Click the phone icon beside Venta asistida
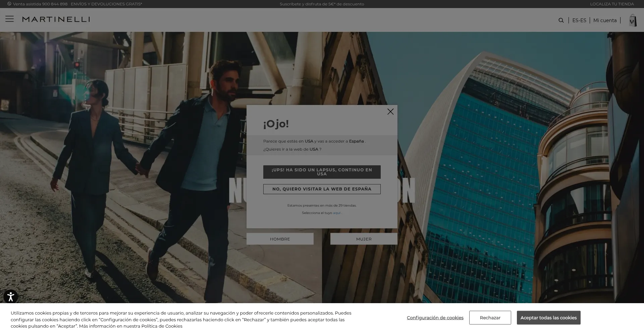The image size is (644, 333). (x=9, y=4)
